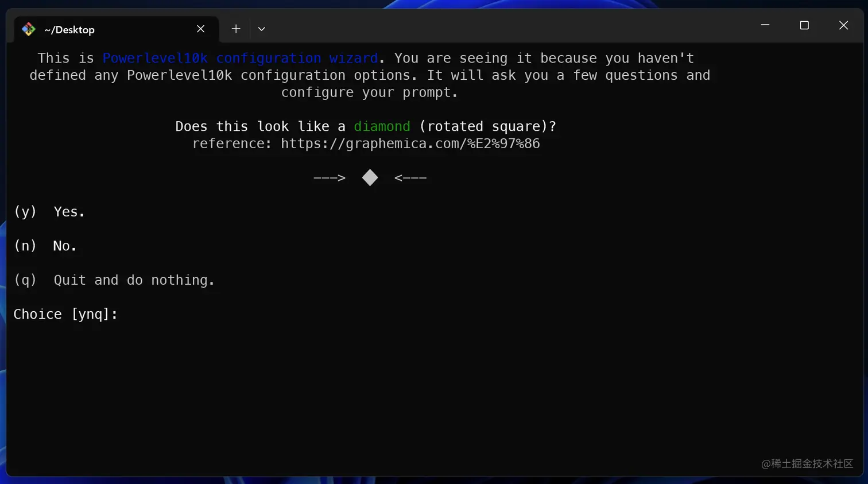Click the right <--- arrow text

click(410, 178)
